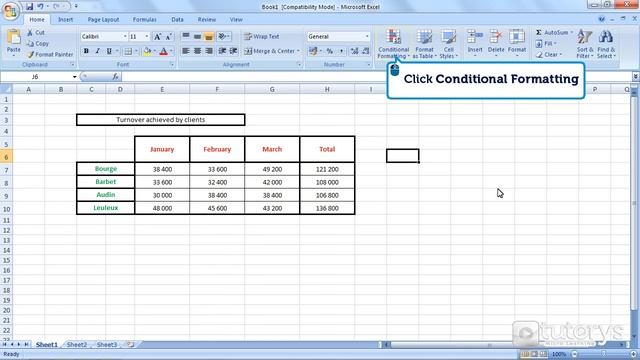
Task: Open the Data tab
Action: coord(177,20)
